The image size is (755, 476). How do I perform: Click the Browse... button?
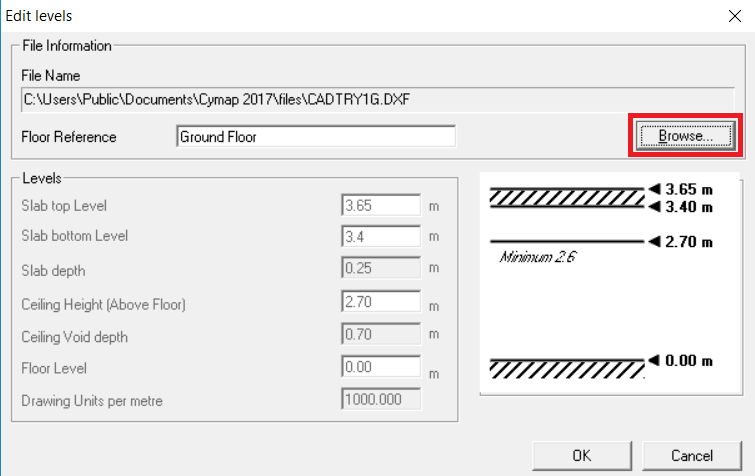pyautogui.click(x=685, y=136)
